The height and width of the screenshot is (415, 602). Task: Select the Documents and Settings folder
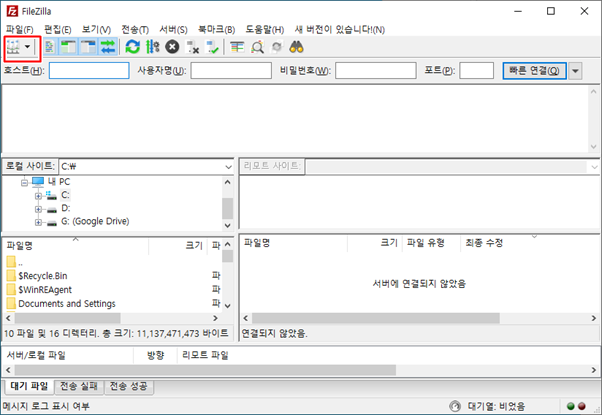67,304
